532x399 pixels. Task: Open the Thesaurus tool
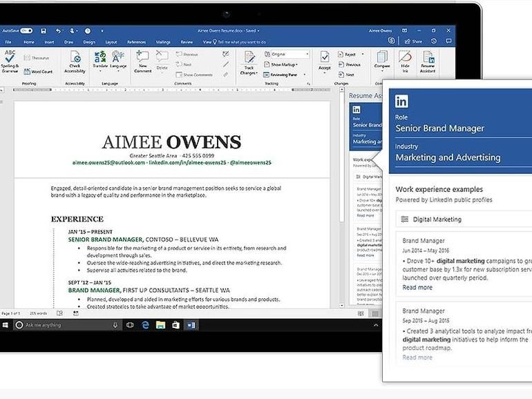coord(37,58)
